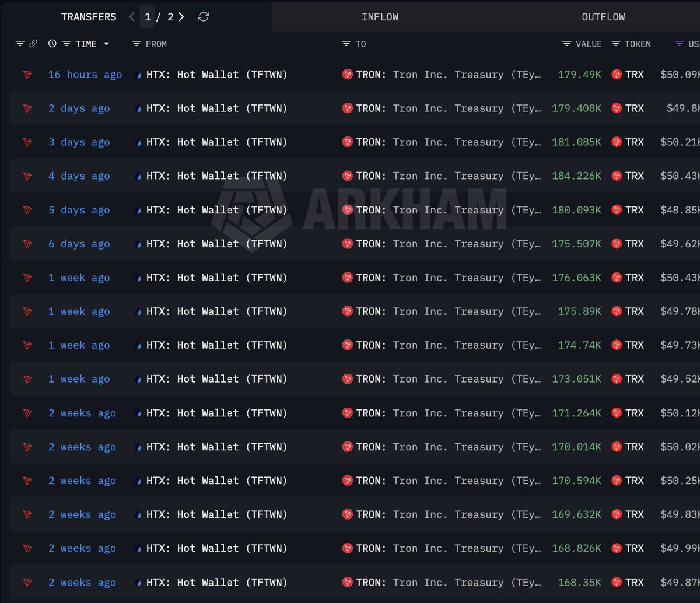Screen dimensions: 700x603
Task: Open Tron transaction icon for 3 days ago row
Action: 27,142
